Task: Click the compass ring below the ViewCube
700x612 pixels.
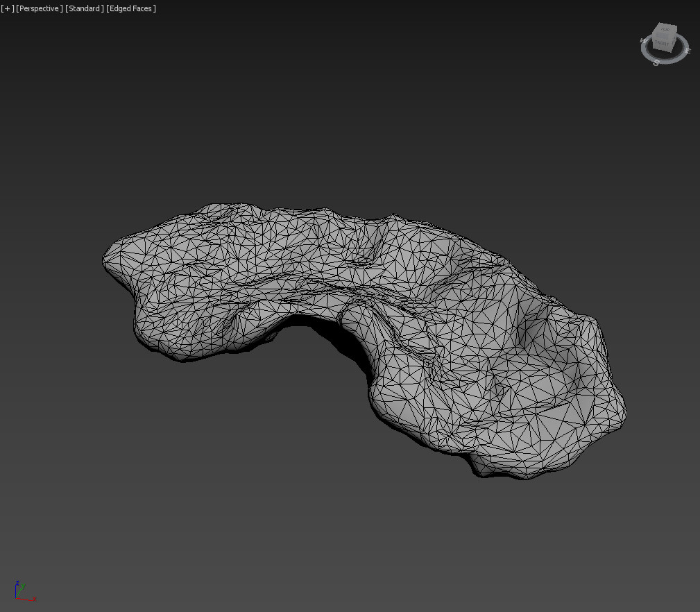Action: tap(666, 60)
